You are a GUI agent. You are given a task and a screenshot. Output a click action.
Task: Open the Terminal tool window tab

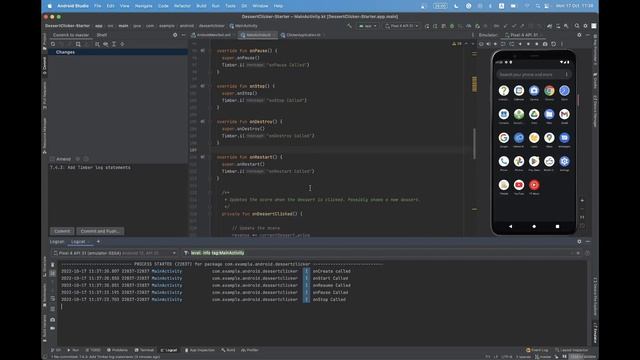pos(145,350)
